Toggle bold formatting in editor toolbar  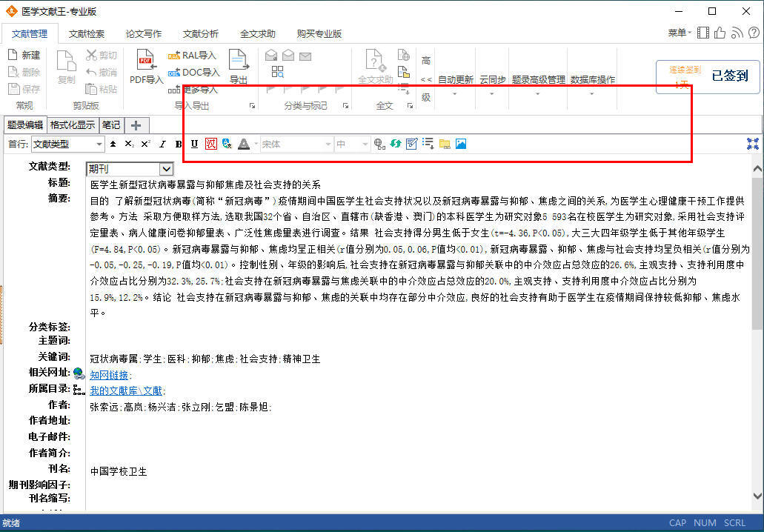coord(179,144)
